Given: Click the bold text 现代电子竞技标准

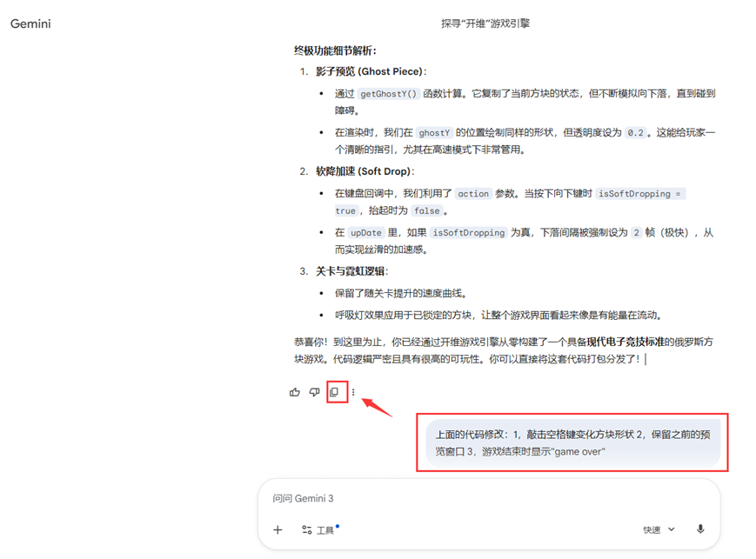Looking at the screenshot, I should pyautogui.click(x=626, y=342).
